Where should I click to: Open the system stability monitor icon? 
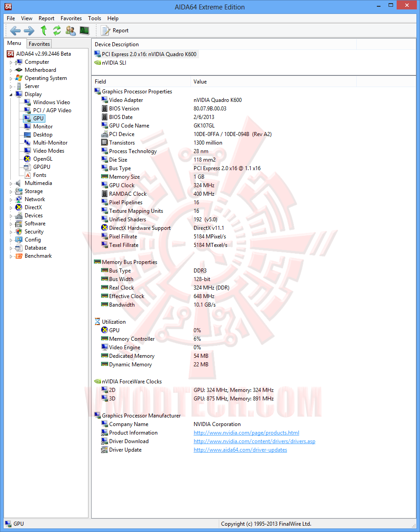click(84, 31)
